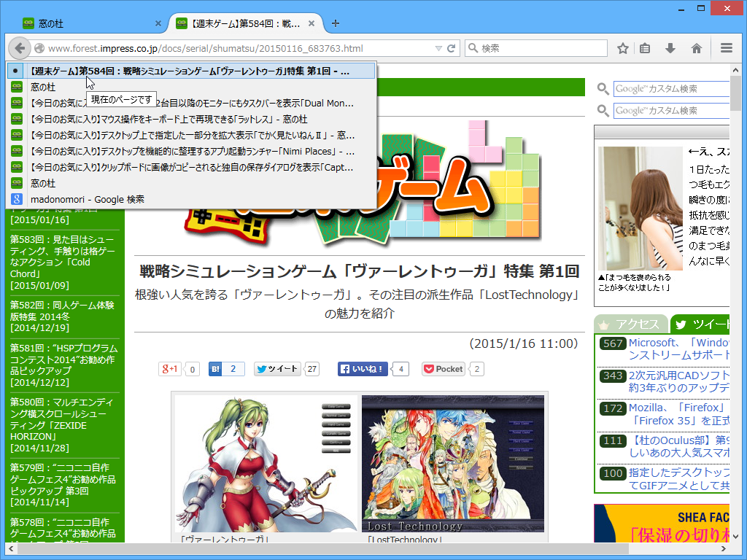
Task: Click magnifier icon beside second custom search
Action: pyautogui.click(x=603, y=111)
